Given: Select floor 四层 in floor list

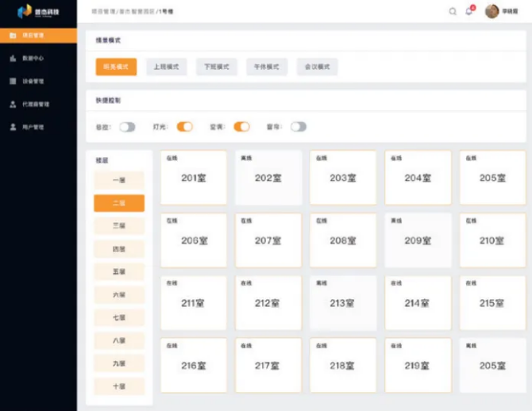Looking at the screenshot, I should [119, 249].
